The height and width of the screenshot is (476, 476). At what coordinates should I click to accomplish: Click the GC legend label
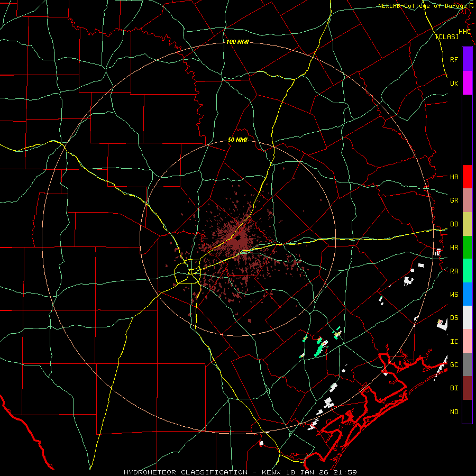click(x=454, y=364)
